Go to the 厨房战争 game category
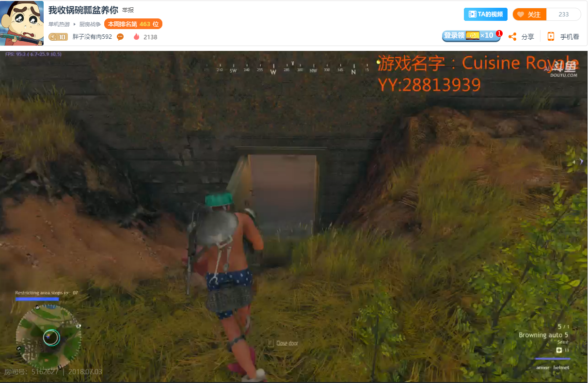588x383 pixels. [90, 24]
